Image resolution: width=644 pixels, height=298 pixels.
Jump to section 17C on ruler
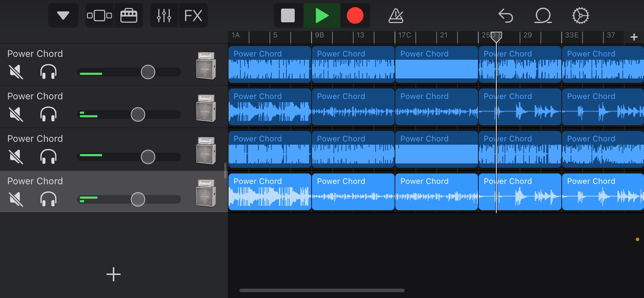[x=405, y=35]
